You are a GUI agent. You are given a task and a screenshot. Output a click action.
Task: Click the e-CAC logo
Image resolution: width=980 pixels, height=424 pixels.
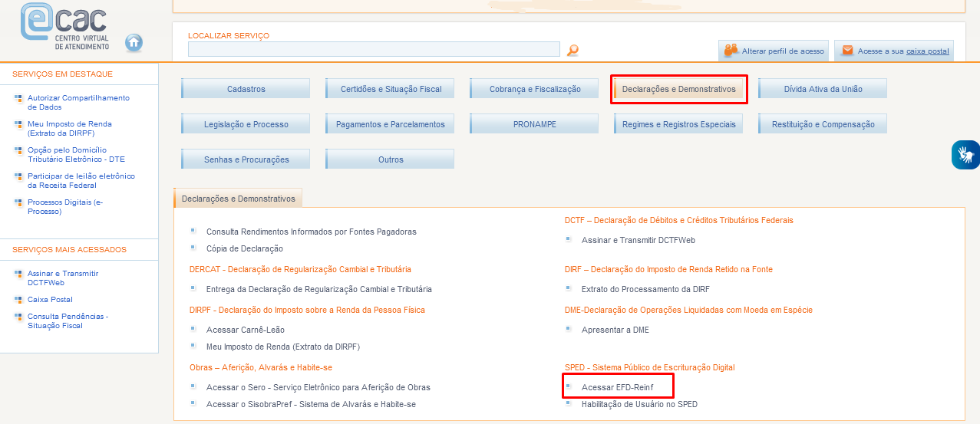[x=65, y=26]
